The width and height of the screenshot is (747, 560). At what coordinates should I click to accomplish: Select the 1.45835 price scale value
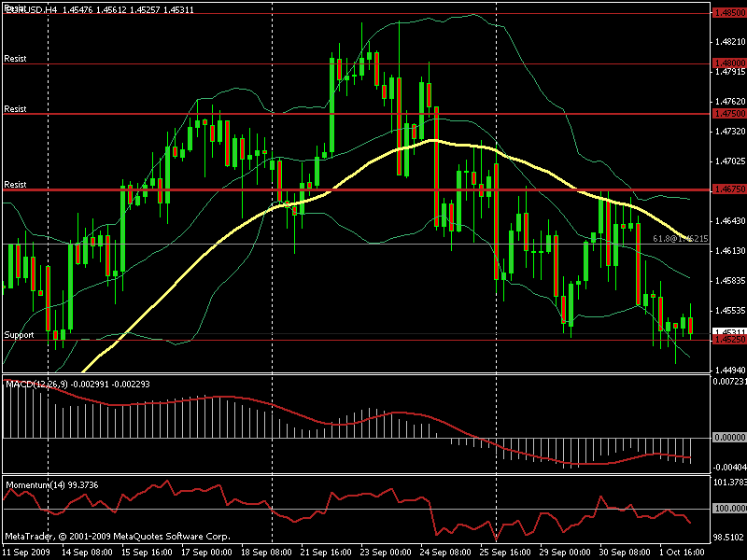[x=730, y=281]
